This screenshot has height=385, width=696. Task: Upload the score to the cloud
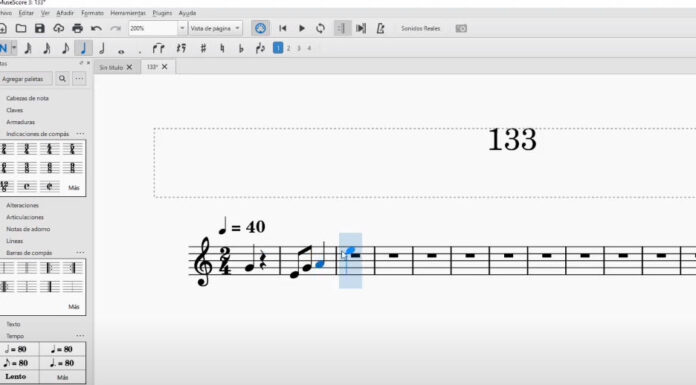coord(59,28)
